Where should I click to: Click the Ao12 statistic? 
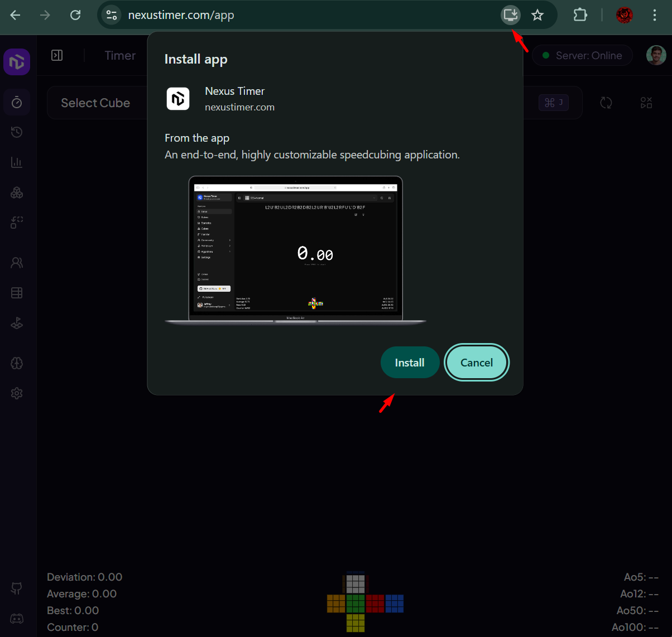[640, 594]
